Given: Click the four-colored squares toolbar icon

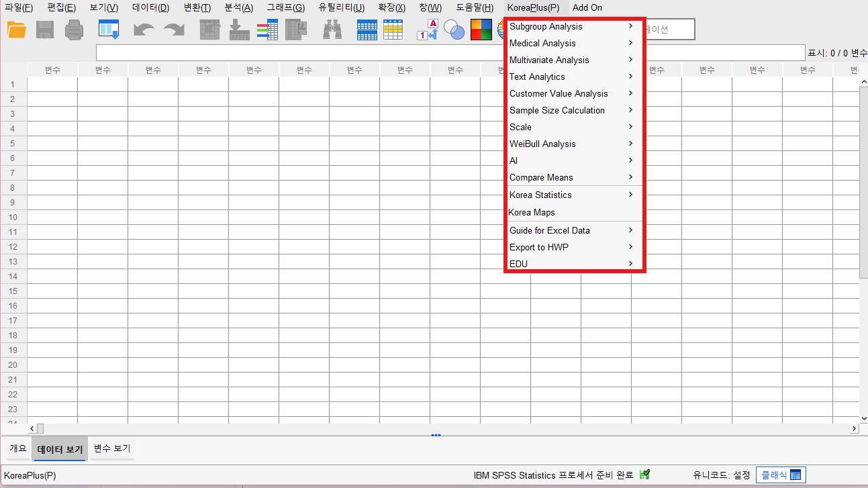Looking at the screenshot, I should [x=481, y=30].
